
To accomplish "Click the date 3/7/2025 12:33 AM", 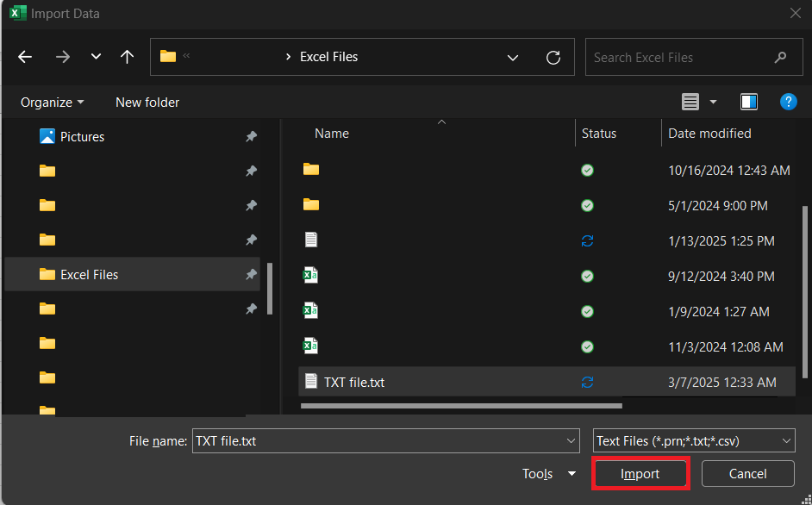I will pos(721,383).
